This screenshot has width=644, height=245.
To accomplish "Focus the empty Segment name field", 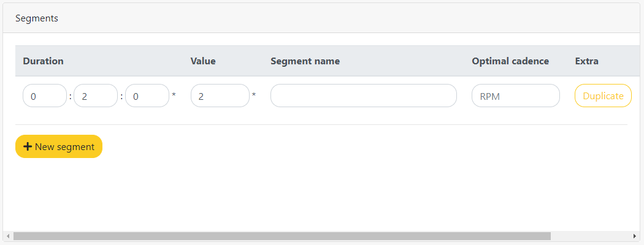I will [x=364, y=96].
